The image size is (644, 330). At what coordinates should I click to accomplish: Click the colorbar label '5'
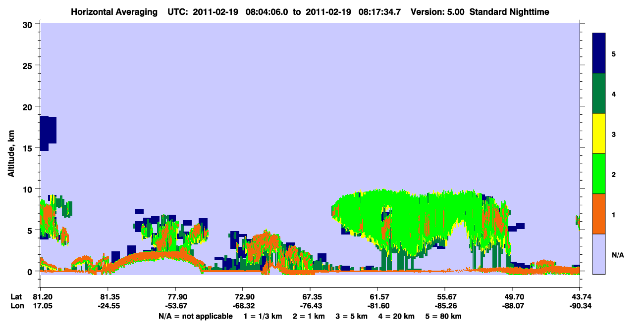pos(614,53)
